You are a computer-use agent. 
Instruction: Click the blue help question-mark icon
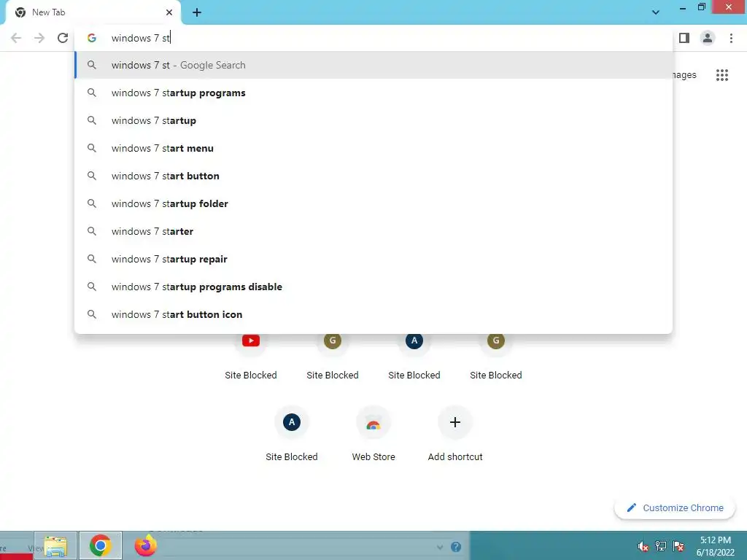pyautogui.click(x=456, y=547)
